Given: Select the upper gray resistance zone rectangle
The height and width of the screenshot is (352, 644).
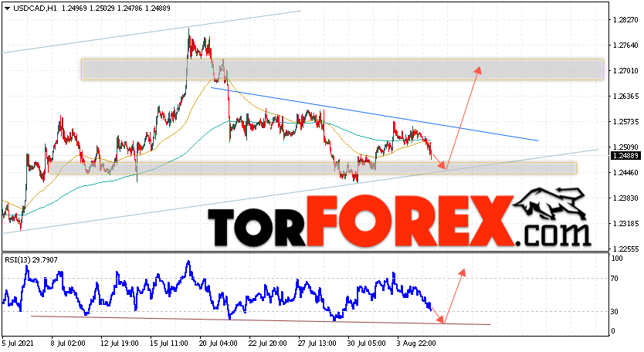Looking at the screenshot, I should point(342,69).
